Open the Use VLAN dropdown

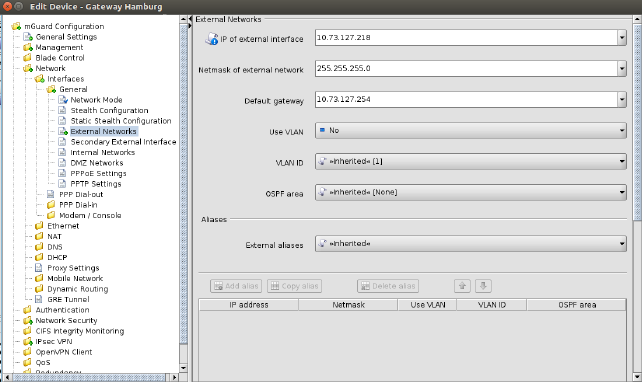coord(470,131)
